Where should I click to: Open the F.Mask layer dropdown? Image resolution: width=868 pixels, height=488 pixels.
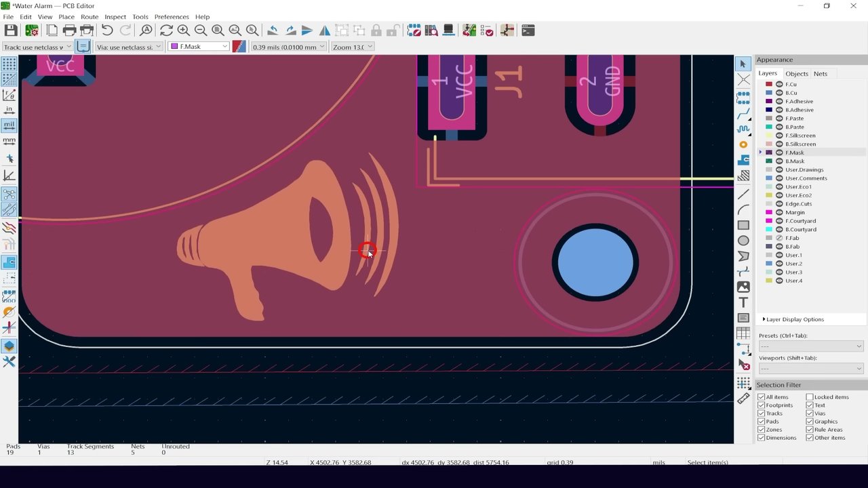tap(199, 47)
